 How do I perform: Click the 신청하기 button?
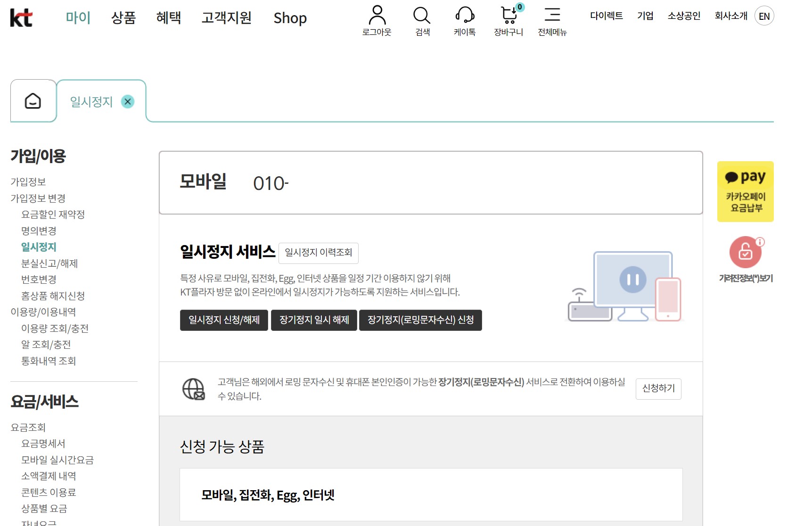658,389
